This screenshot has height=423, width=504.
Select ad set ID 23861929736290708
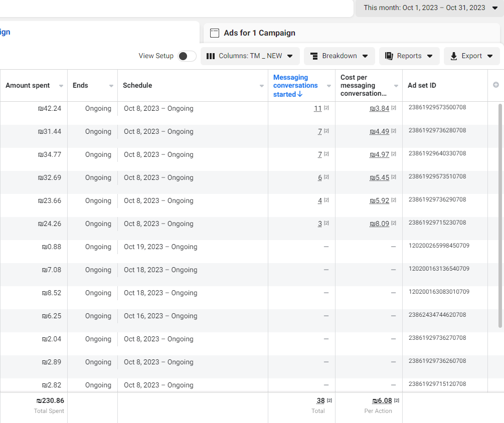(x=437, y=200)
